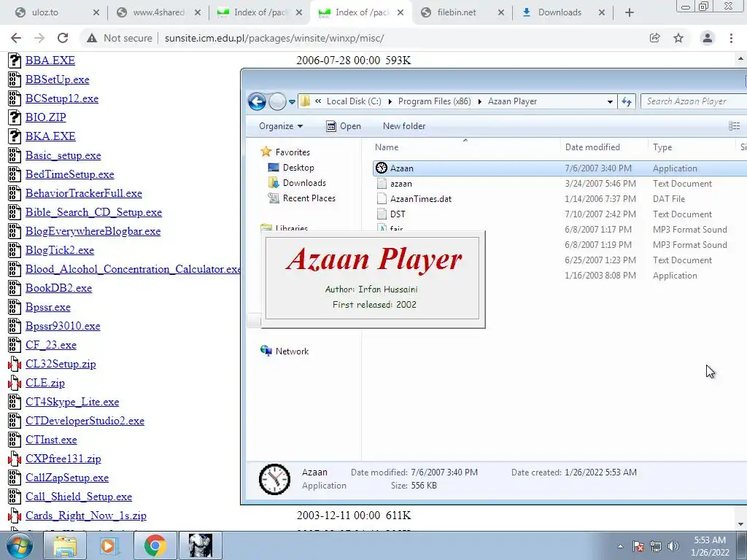Click the Azaan application clock icon
Viewport: 747px width, 560px height.
[x=381, y=168]
